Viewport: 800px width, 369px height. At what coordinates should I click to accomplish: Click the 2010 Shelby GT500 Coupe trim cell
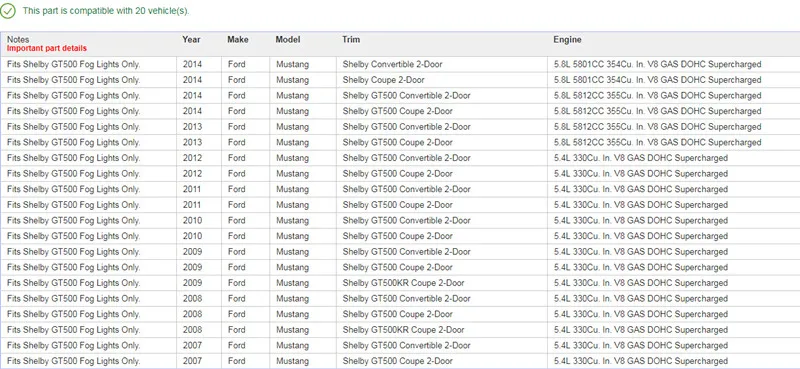click(441, 236)
